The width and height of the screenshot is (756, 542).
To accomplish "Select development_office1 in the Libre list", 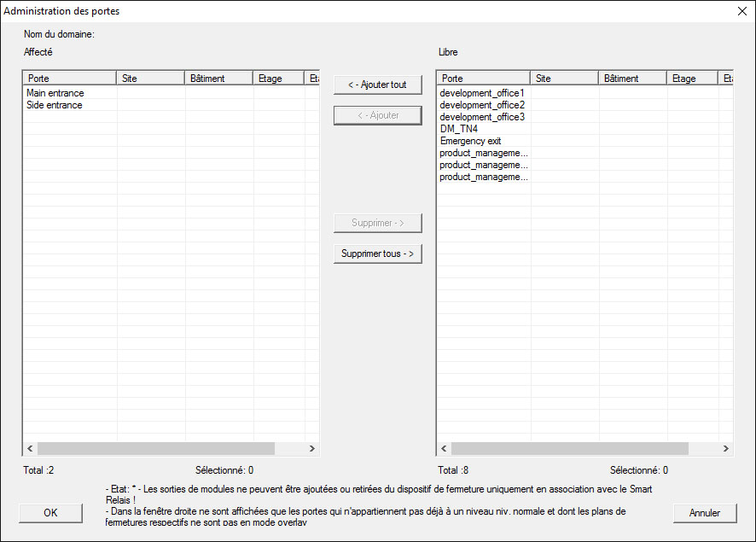I will [482, 93].
